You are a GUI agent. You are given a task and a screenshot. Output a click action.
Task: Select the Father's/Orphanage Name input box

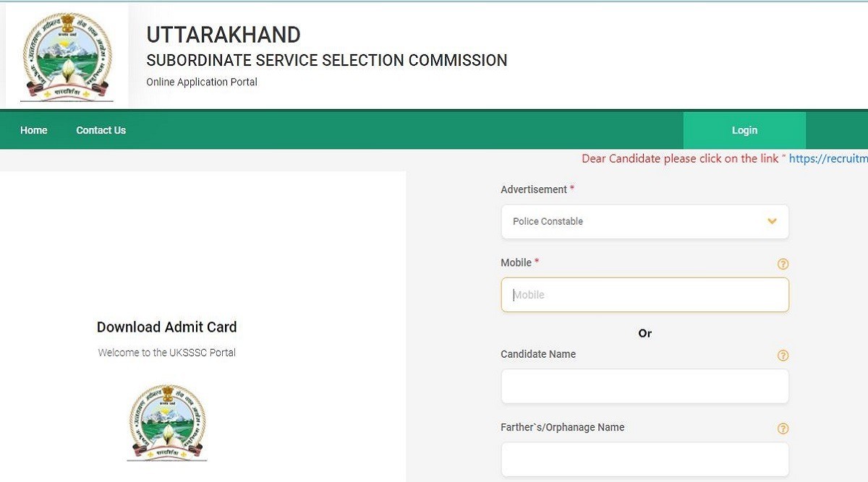644,460
